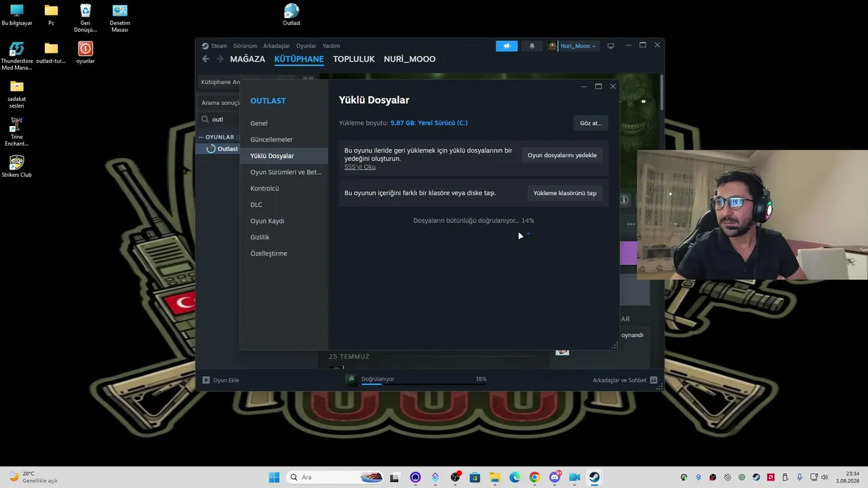The image size is (868, 488).
Task: Go to the MAĞAZA tab
Action: click(248, 59)
